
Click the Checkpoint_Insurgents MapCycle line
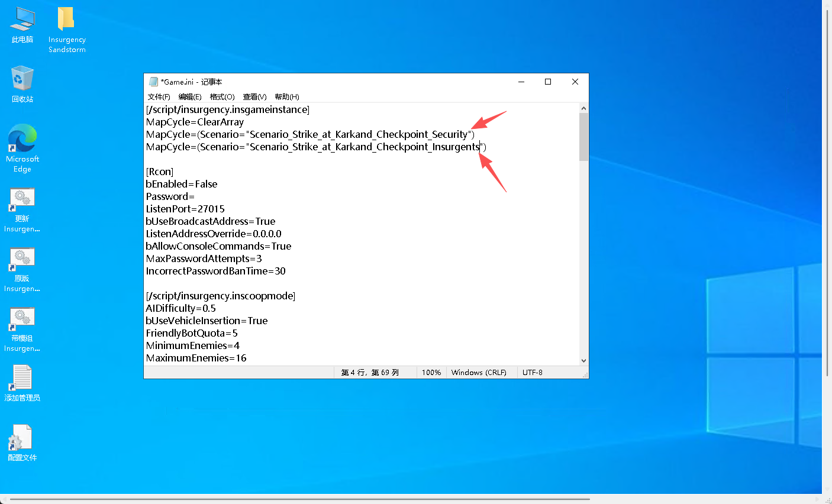(316, 147)
